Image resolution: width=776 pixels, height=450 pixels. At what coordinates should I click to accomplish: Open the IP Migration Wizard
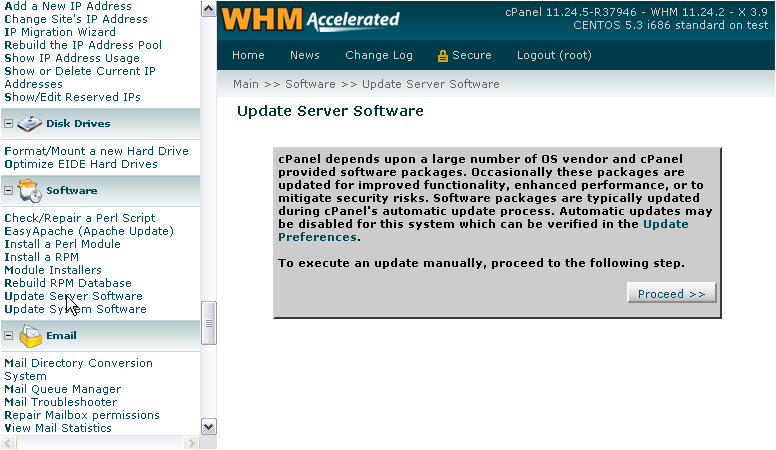click(60, 32)
